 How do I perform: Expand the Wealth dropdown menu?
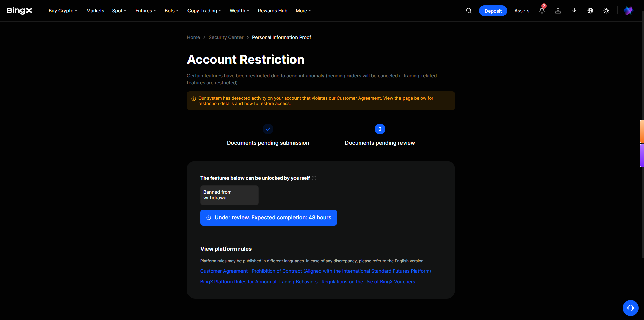pyautogui.click(x=239, y=11)
